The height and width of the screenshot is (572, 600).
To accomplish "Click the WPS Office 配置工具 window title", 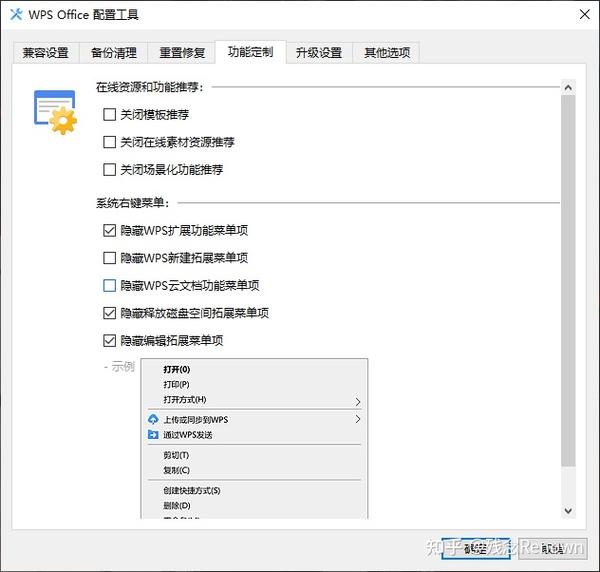I will coord(83,15).
